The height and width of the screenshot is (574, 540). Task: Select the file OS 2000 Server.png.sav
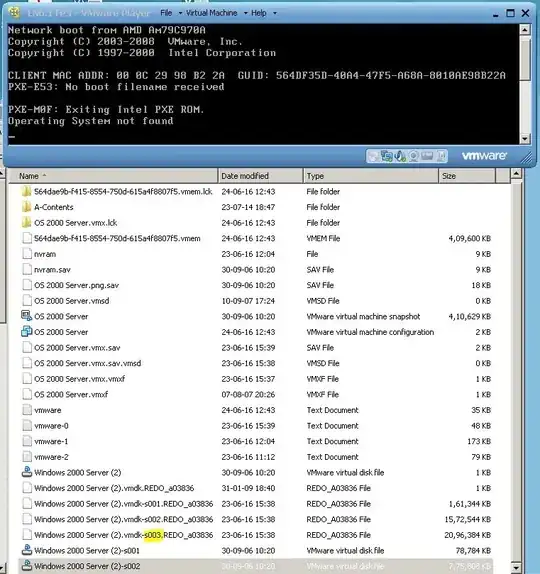click(77, 285)
